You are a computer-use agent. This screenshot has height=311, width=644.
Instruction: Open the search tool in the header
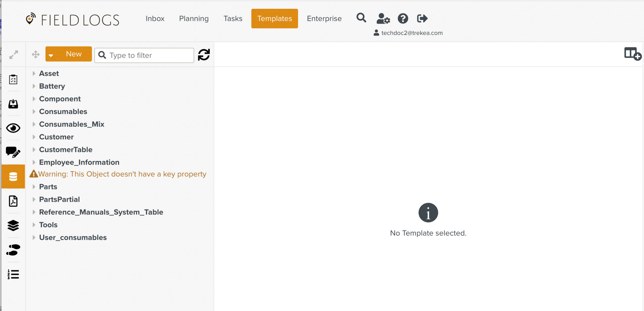(361, 18)
